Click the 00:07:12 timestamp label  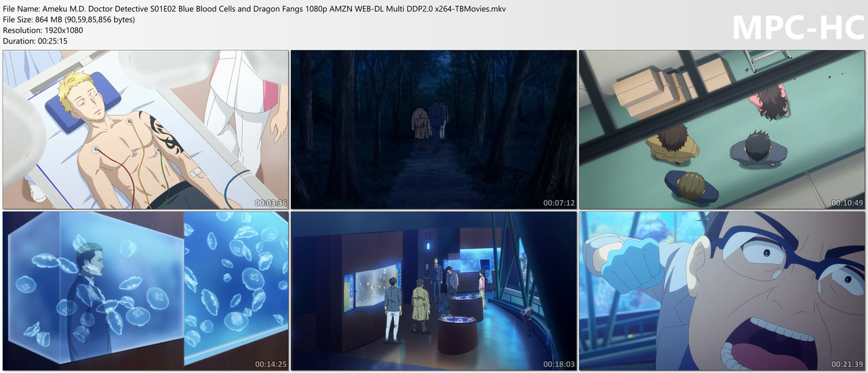pos(559,203)
